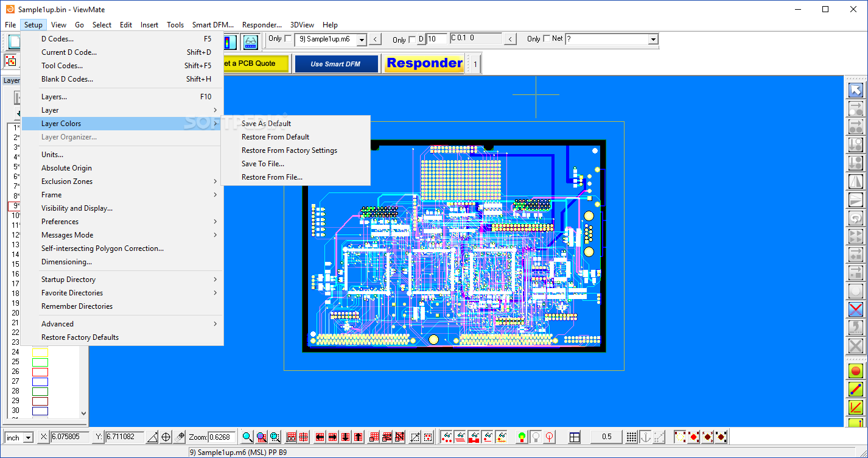Click the angle measure triangle icon
This screenshot has width=868, height=458.
152,437
